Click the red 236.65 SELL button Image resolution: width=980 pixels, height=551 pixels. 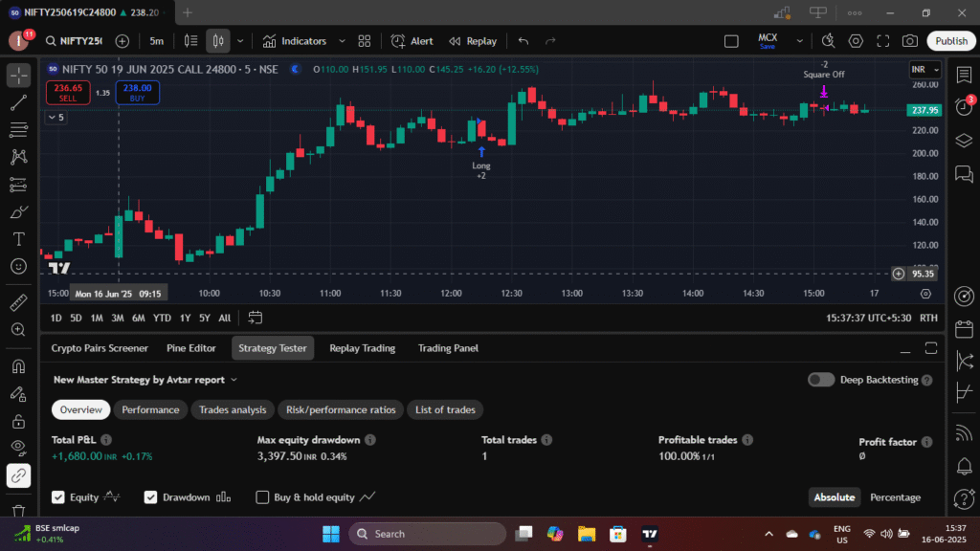(68, 93)
